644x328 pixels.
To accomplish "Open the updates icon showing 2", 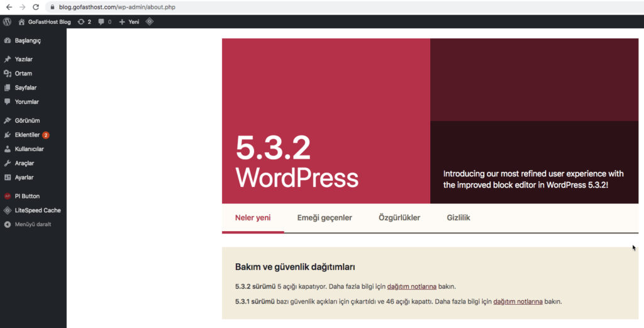I will (84, 22).
